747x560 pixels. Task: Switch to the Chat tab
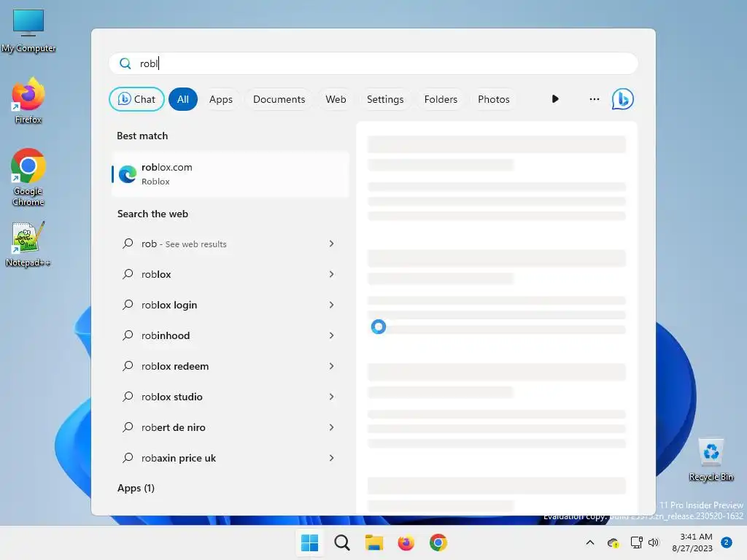click(136, 99)
